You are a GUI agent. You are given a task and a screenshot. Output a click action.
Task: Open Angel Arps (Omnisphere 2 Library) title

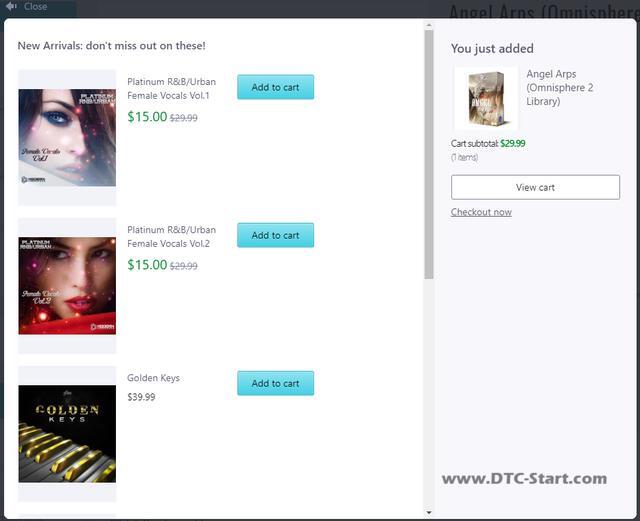[x=560, y=88]
